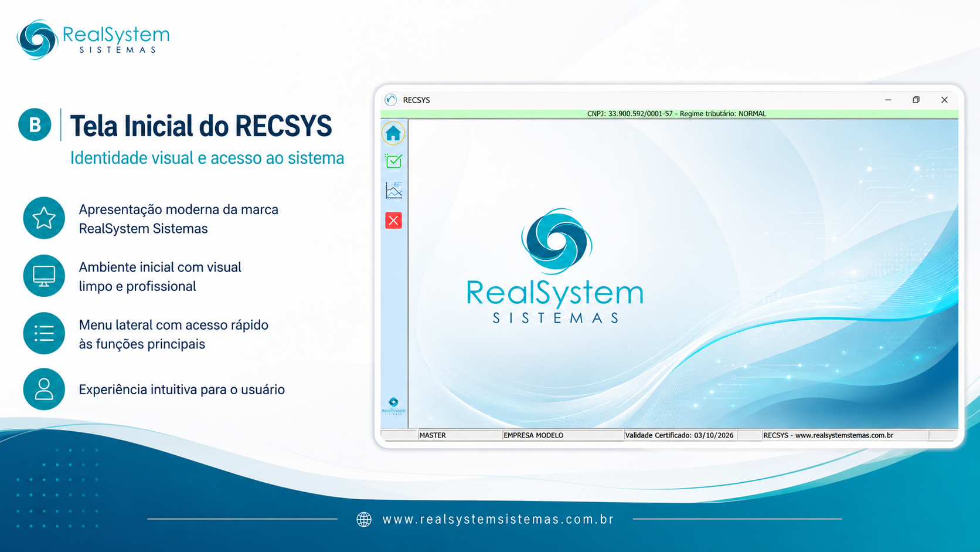Click the monitor icon beside 'Ambiente inicial'

pos(44,276)
